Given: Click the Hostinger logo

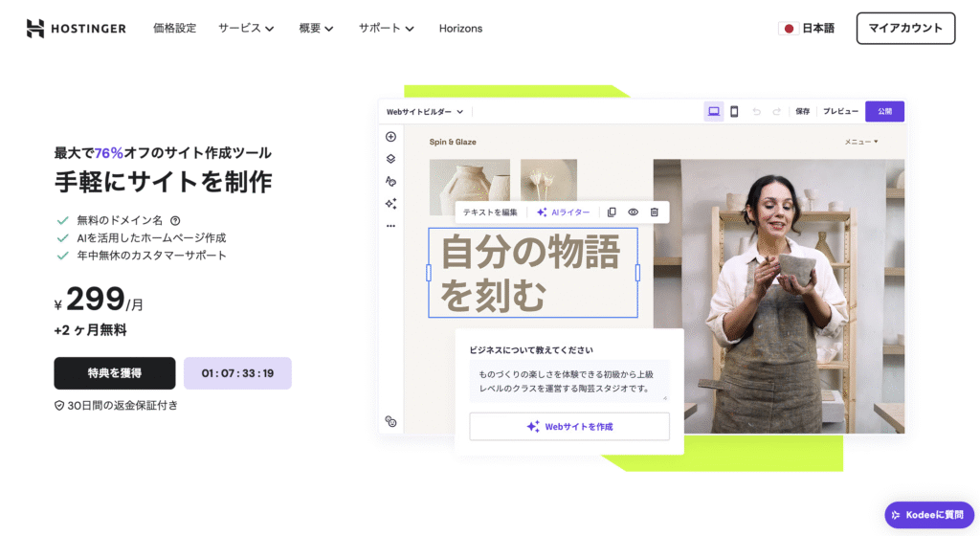Looking at the screenshot, I should point(77,29).
